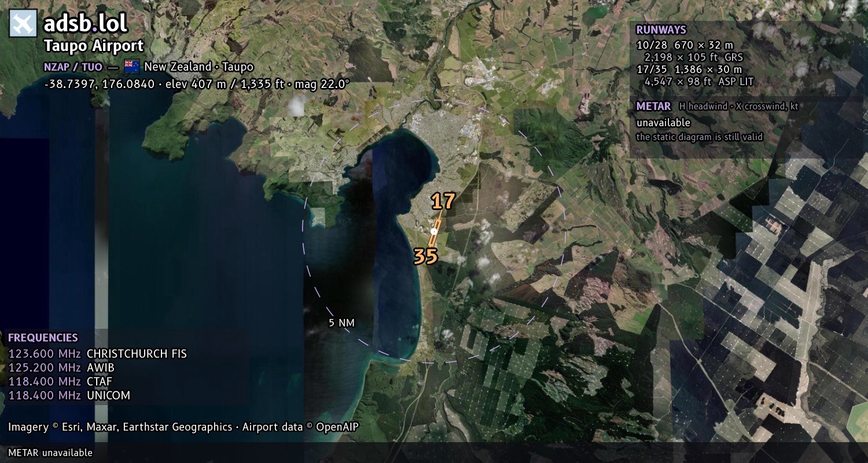Click the "5 NM" range ring label
Screen dimensions: 868x463
point(341,323)
